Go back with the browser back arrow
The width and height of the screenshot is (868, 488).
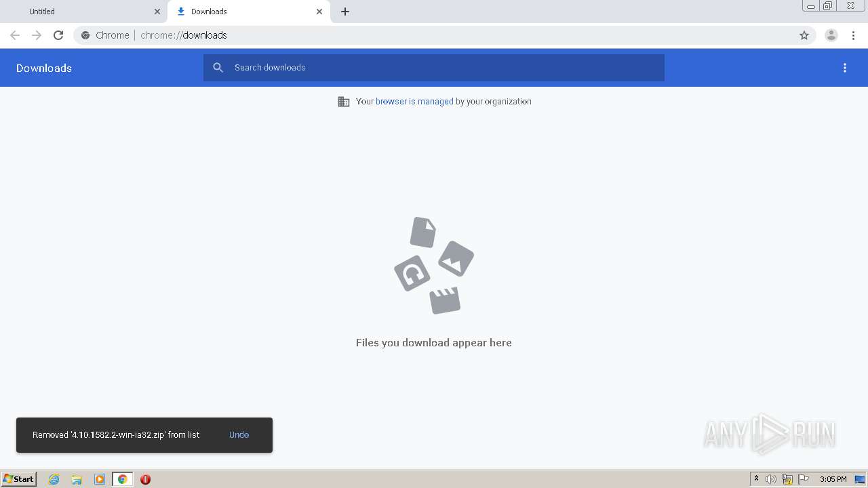point(15,35)
